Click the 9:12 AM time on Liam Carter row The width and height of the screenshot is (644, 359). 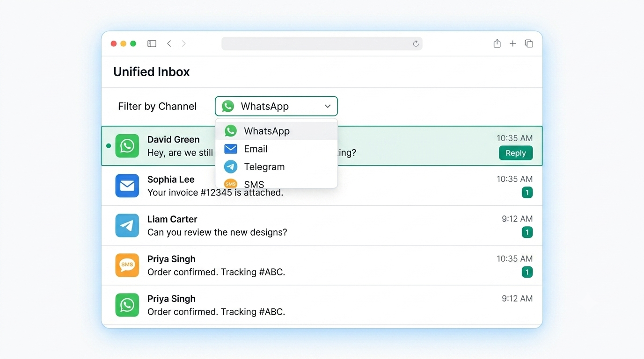coord(517,219)
